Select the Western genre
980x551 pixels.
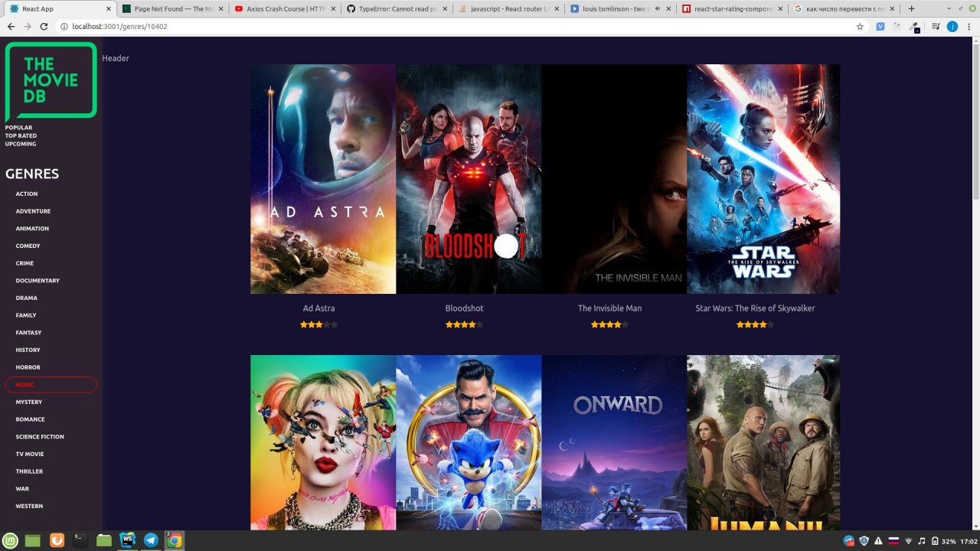[x=29, y=507]
